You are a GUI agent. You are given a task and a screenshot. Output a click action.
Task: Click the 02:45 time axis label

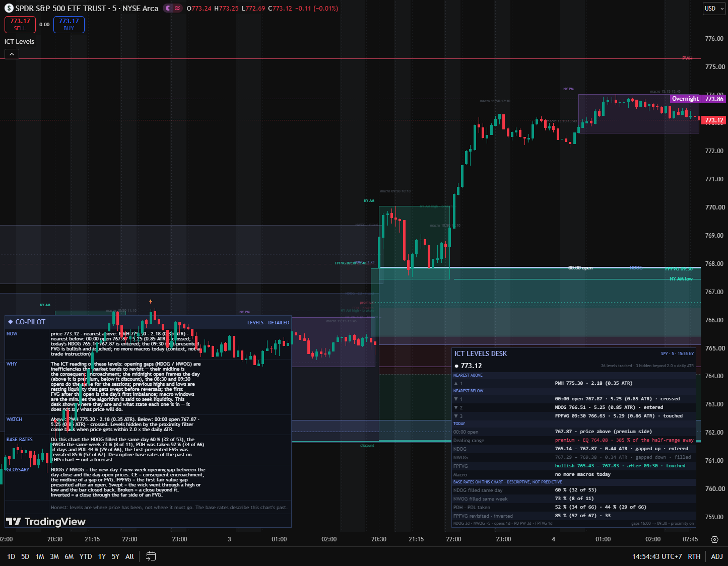point(690,539)
